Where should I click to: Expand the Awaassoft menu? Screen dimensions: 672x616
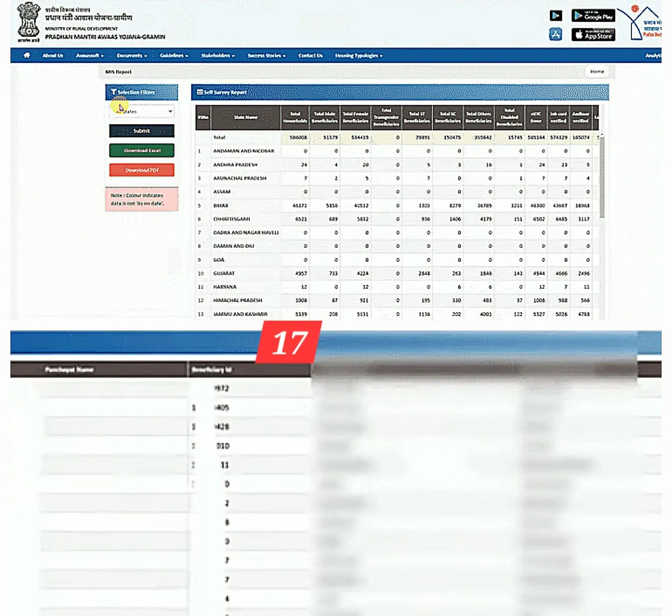pos(90,55)
